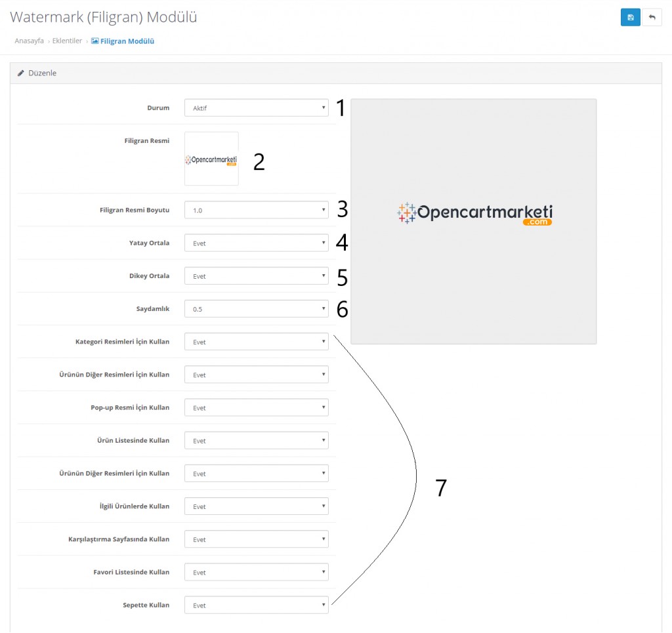Change the Dikey Ortala selection
The height and width of the screenshot is (633, 672).
[x=256, y=276]
